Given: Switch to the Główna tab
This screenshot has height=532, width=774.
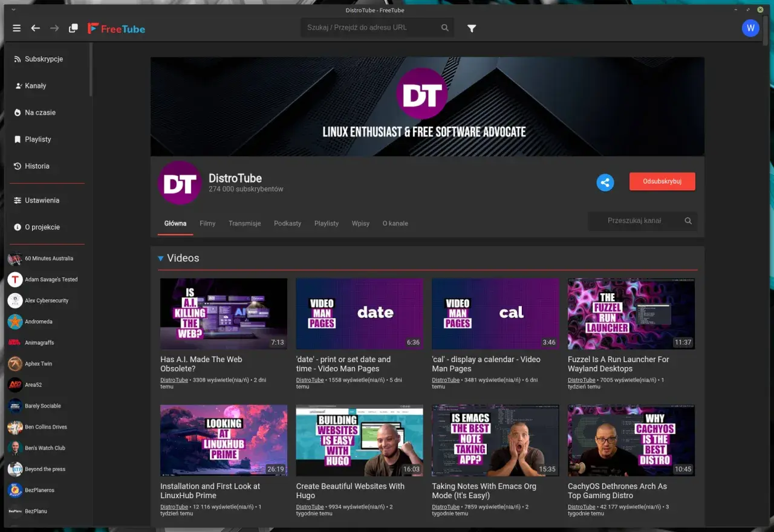Looking at the screenshot, I should coord(175,223).
